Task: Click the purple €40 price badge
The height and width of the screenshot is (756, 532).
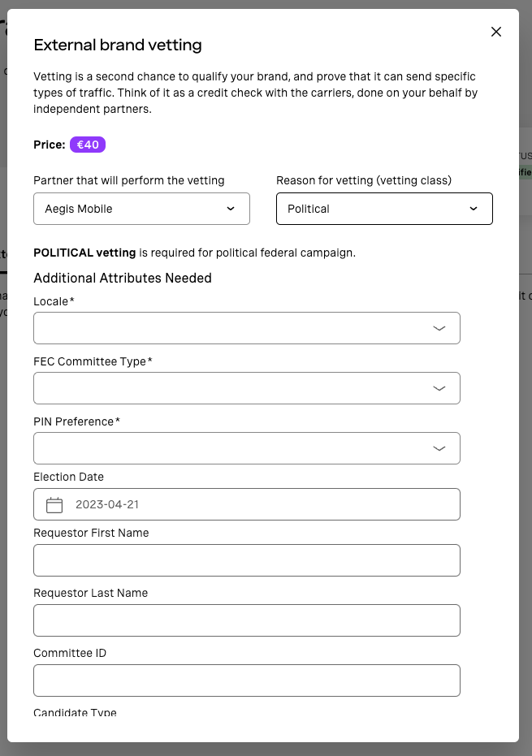Action: [88, 145]
